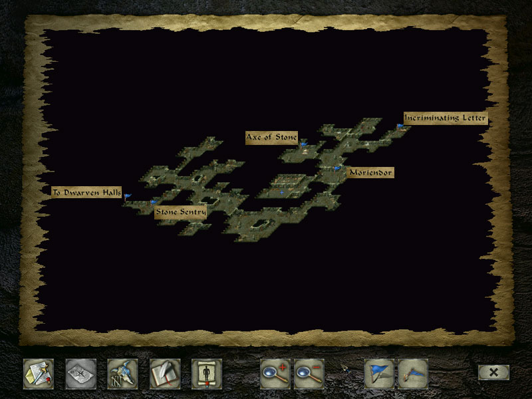Open the skull and bones icon
The image size is (532, 399).
pyautogui.click(x=122, y=374)
